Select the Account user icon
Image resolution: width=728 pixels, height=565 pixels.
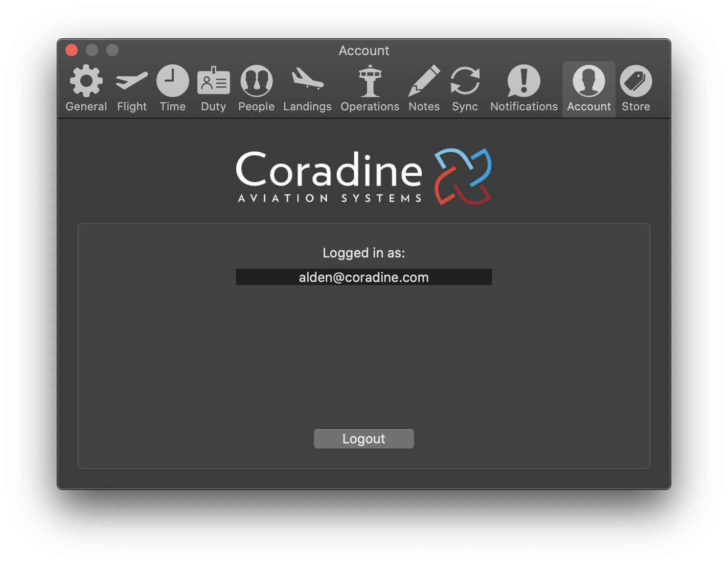(589, 81)
